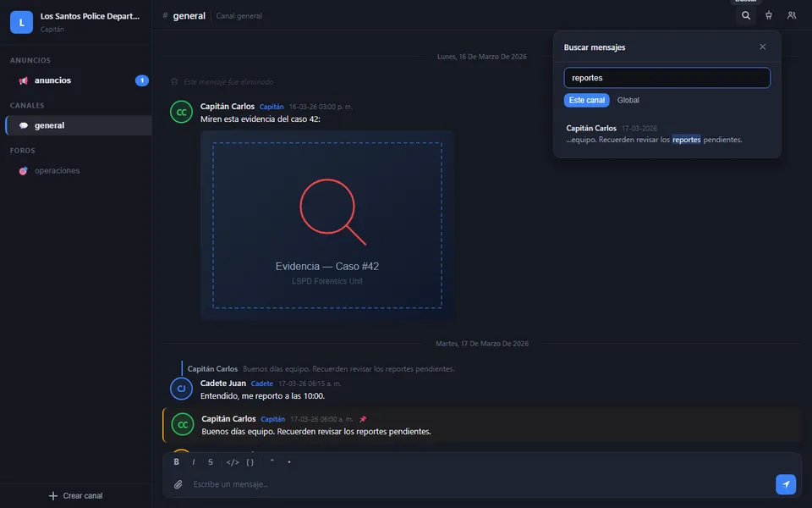This screenshot has width=812, height=508.
Task: Focus the reportes search field
Action: 667,78
